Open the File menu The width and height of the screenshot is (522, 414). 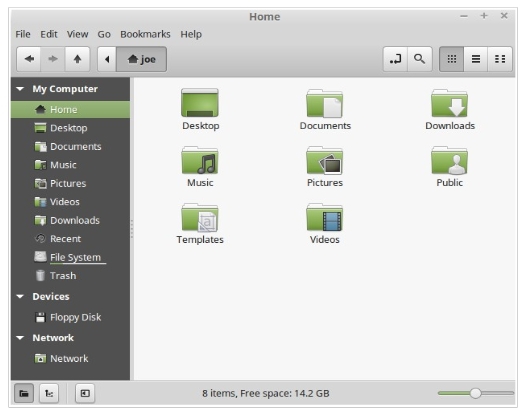pyautogui.click(x=23, y=34)
